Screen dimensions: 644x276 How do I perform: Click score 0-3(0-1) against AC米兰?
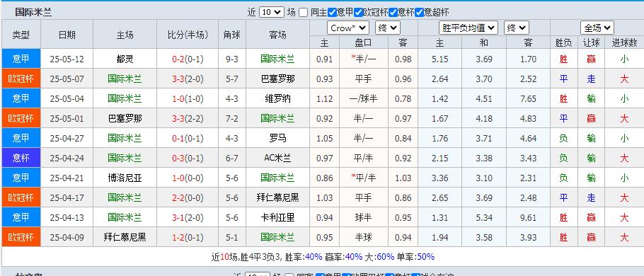click(x=188, y=158)
